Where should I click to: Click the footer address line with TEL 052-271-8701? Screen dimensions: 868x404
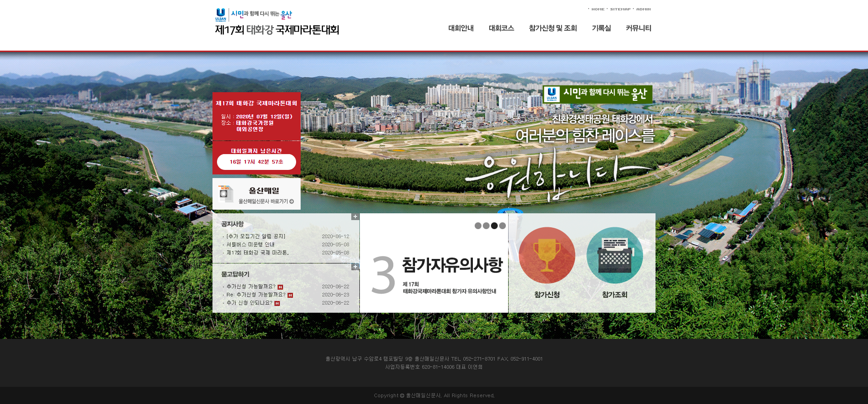click(x=434, y=359)
